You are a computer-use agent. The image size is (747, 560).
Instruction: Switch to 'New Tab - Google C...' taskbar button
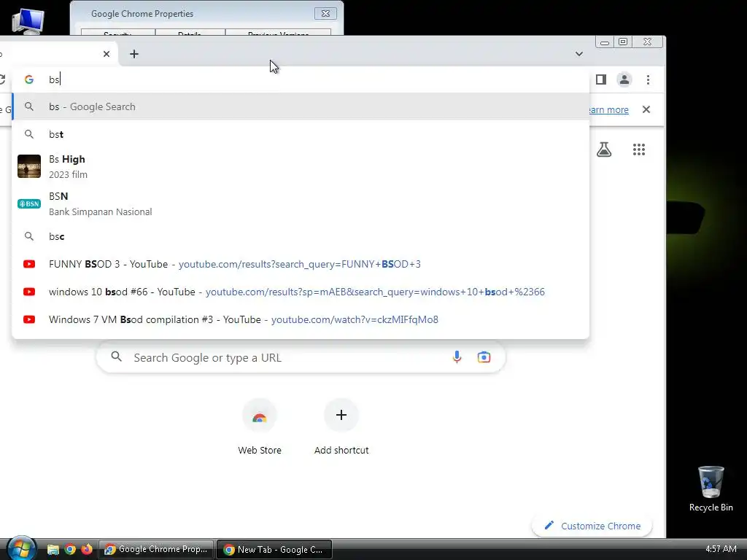pos(274,550)
